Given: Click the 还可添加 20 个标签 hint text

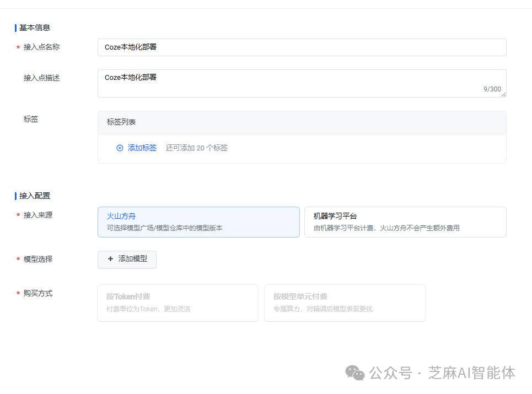Looking at the screenshot, I should pos(197,148).
